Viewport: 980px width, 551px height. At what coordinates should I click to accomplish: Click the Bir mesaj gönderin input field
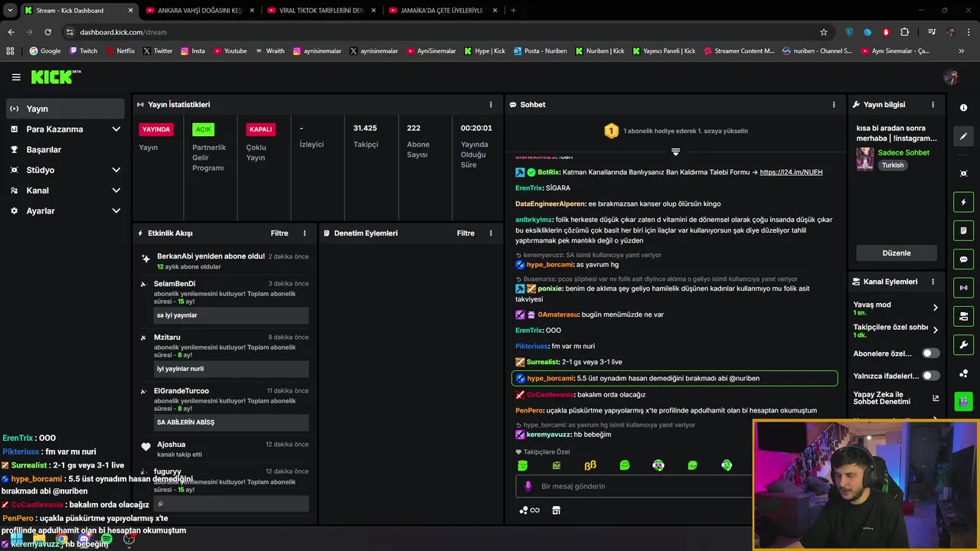pos(635,486)
